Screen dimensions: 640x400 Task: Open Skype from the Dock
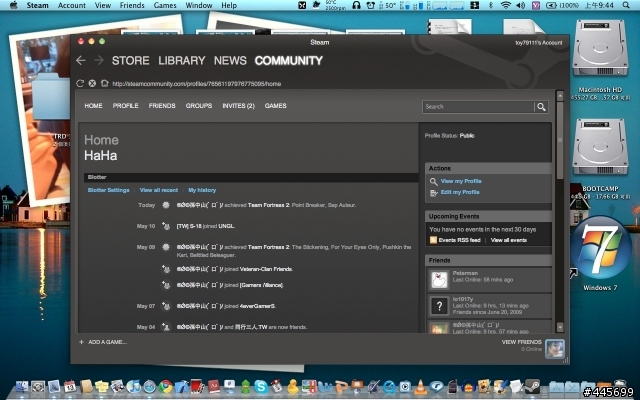[261, 386]
